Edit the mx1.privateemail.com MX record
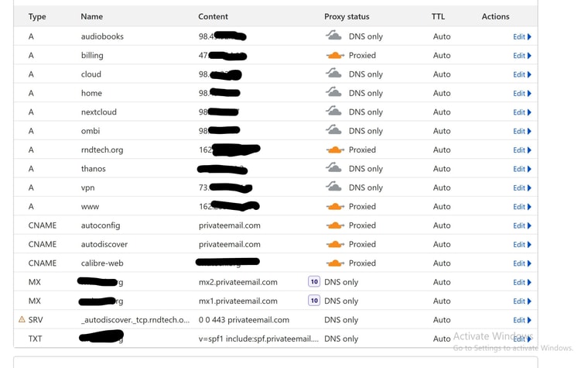Viewport: 588px width, 368px height. coord(522,301)
